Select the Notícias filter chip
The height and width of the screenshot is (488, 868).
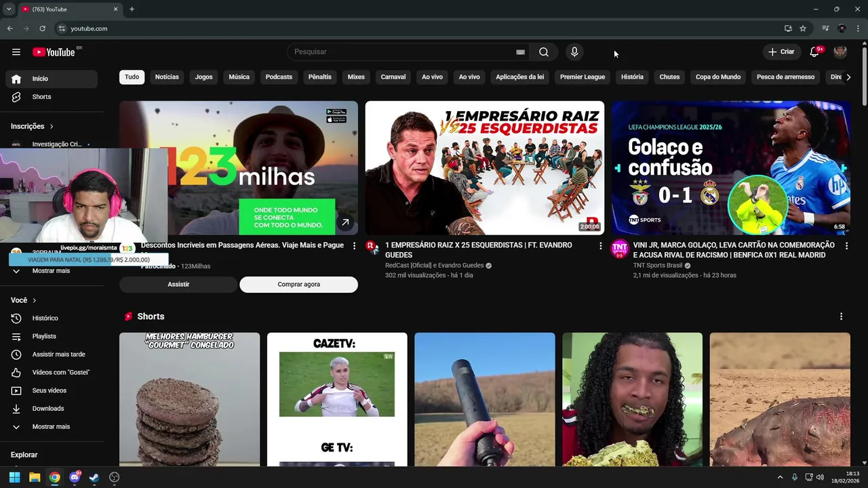(167, 77)
